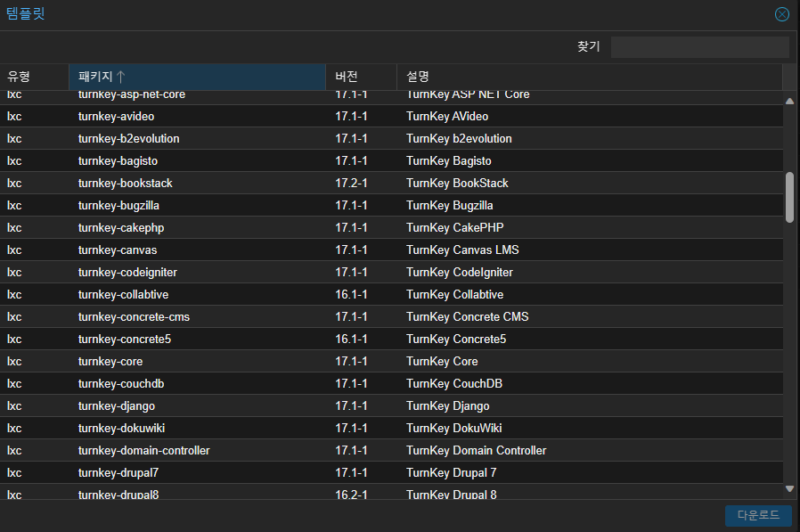Click the TurnKey BookStack description
Screen dimensions: 800x532
pos(457,184)
